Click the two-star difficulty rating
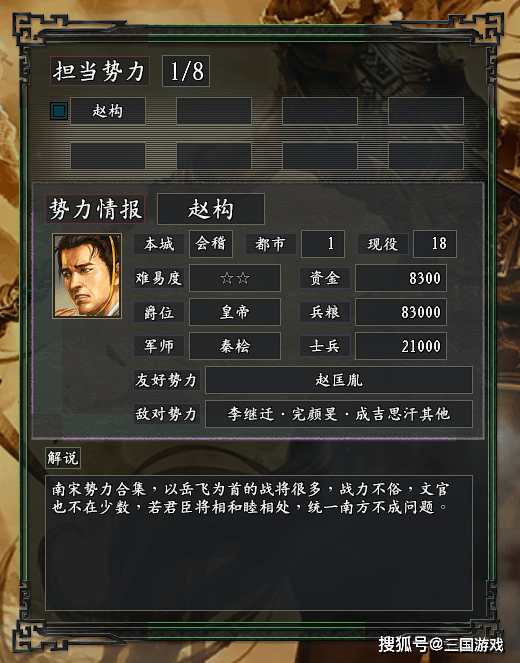520x663 pixels. [x=235, y=278]
